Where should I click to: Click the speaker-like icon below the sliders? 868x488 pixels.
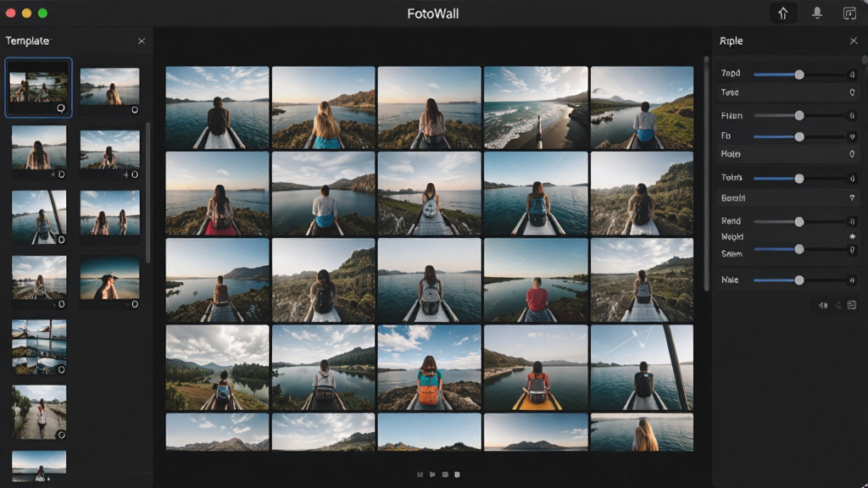pyautogui.click(x=823, y=305)
